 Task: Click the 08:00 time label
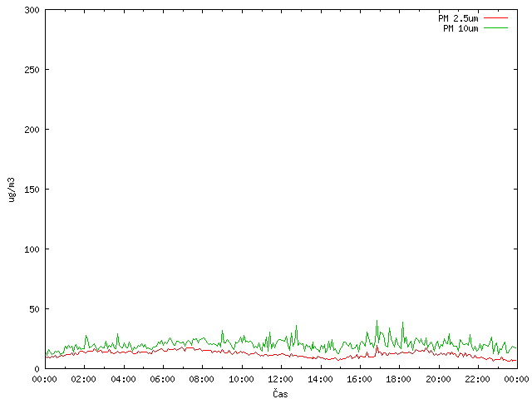[202, 379]
